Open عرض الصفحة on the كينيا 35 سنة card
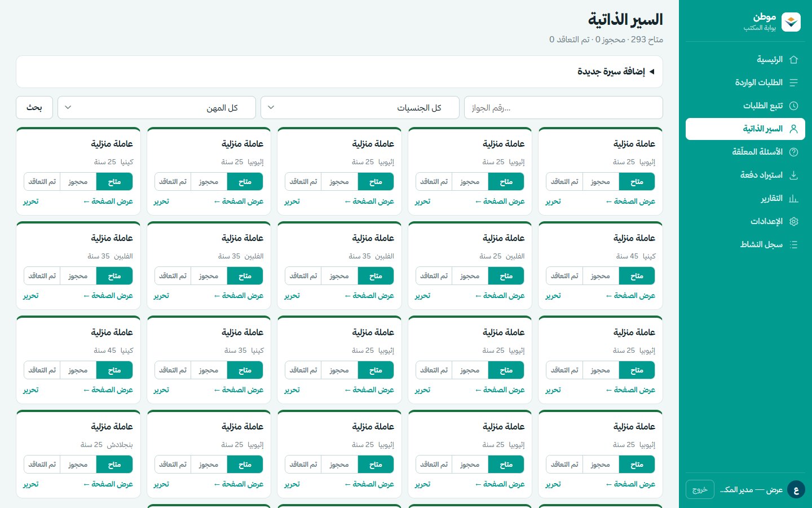 point(239,390)
